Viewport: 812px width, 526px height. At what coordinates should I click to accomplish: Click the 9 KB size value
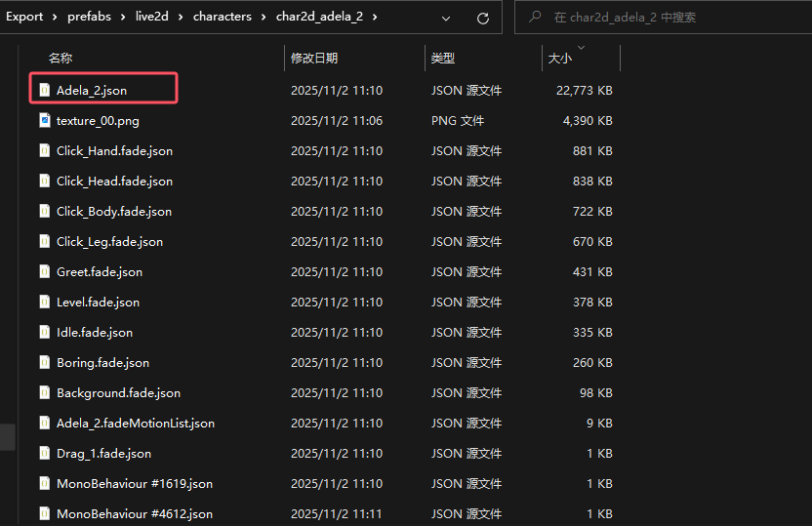point(599,423)
